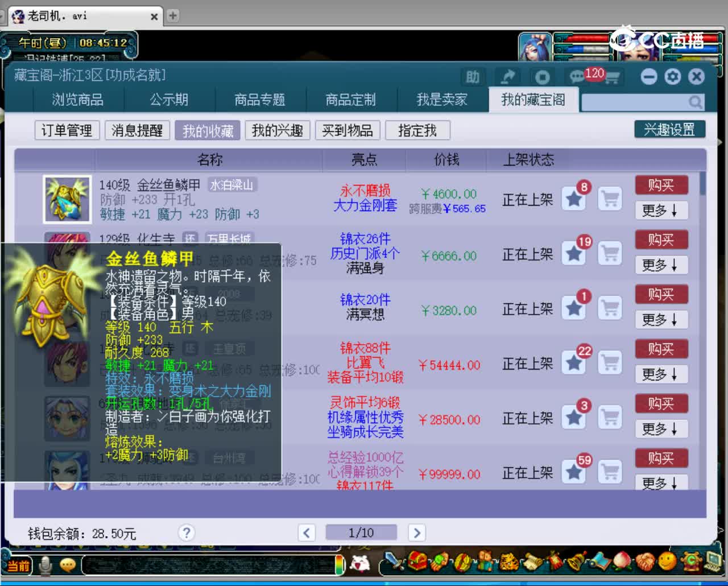This screenshot has height=586, width=728.
Task: Switch to 商品专题 tab
Action: click(260, 100)
